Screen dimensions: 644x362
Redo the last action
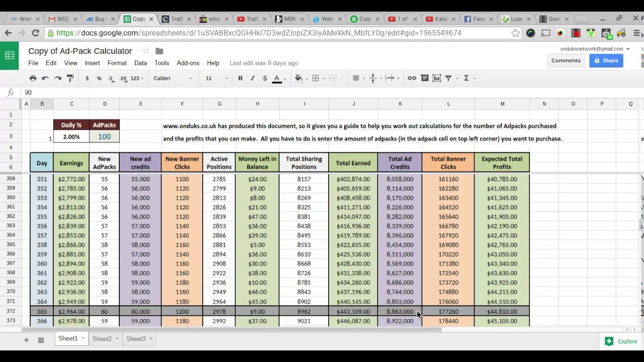coord(58,78)
